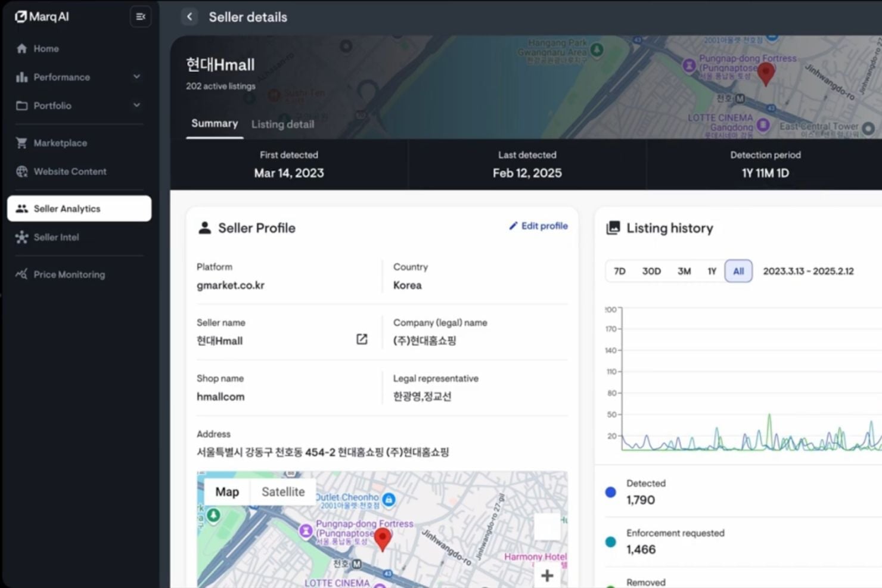Image resolution: width=882 pixels, height=588 pixels.
Task: Select the Summary tab
Action: tap(214, 123)
